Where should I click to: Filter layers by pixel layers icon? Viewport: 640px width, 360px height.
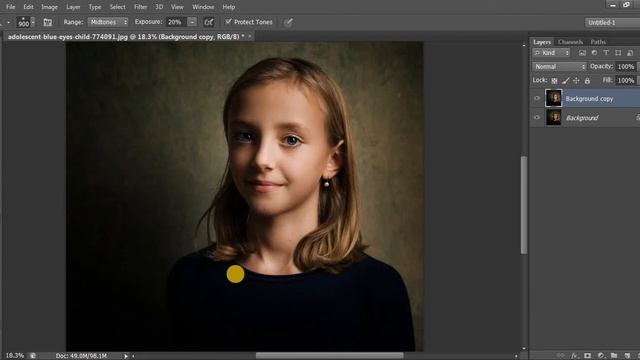(x=582, y=53)
